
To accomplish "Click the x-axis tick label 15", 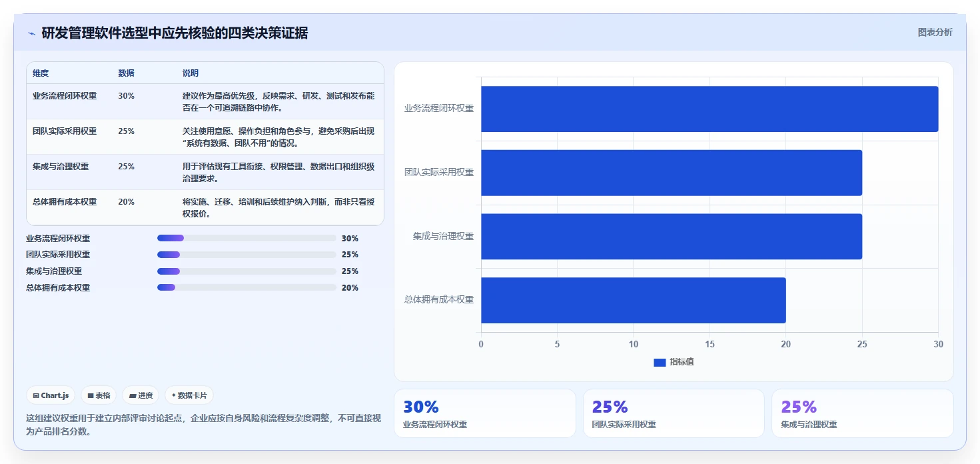I will pos(710,344).
